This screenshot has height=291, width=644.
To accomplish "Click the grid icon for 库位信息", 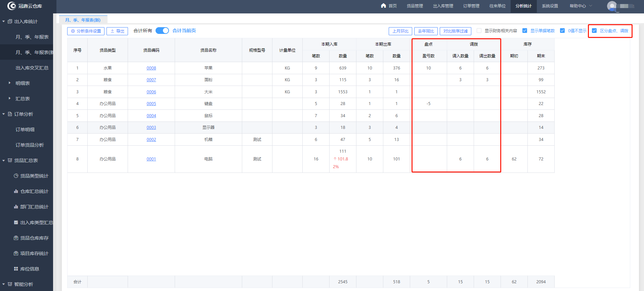I will [x=16, y=269].
